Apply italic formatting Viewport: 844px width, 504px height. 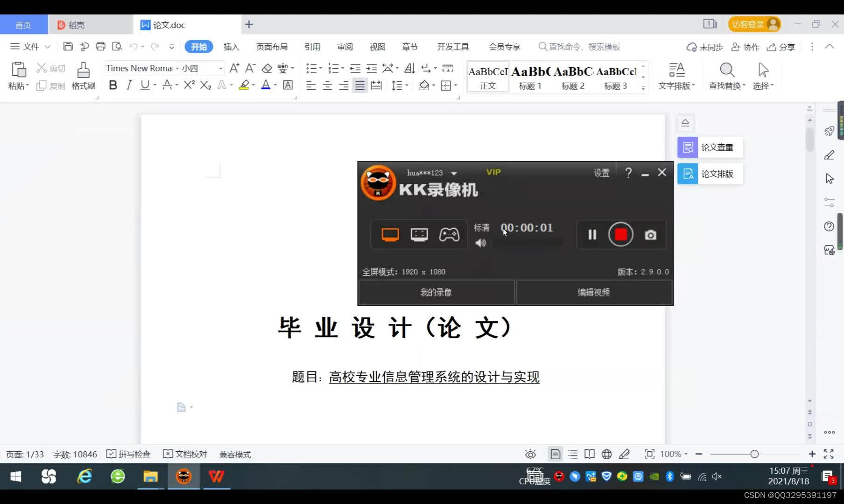point(129,85)
